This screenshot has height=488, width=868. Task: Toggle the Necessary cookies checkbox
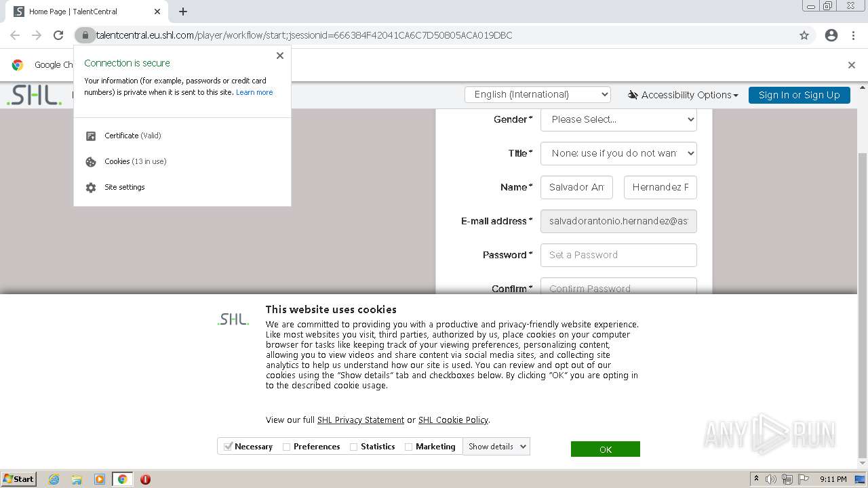coord(229,447)
